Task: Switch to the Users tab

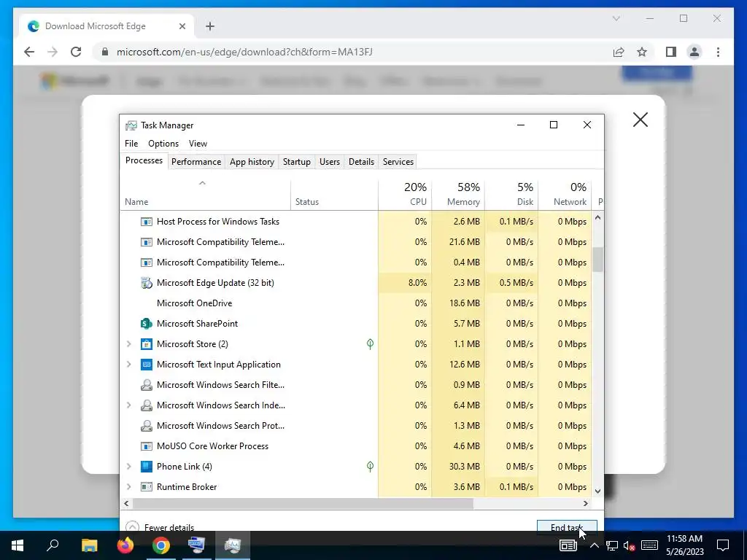Action: pos(330,162)
